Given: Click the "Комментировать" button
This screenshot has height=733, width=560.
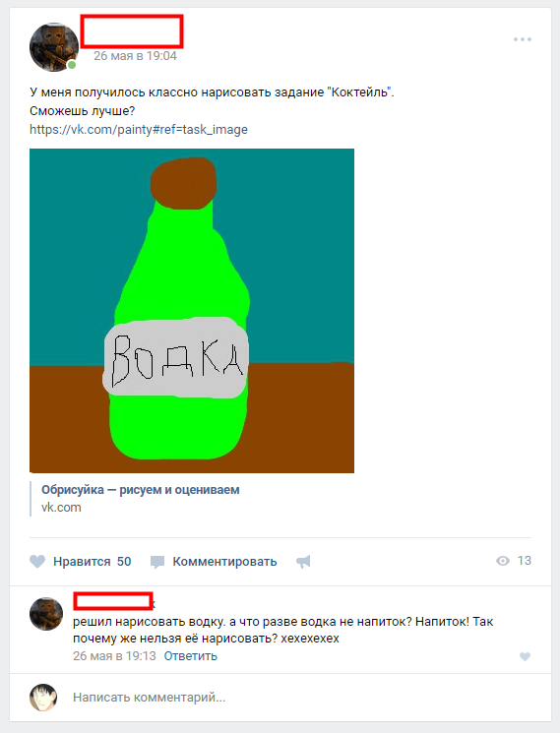Looking at the screenshot, I should tap(224, 562).
